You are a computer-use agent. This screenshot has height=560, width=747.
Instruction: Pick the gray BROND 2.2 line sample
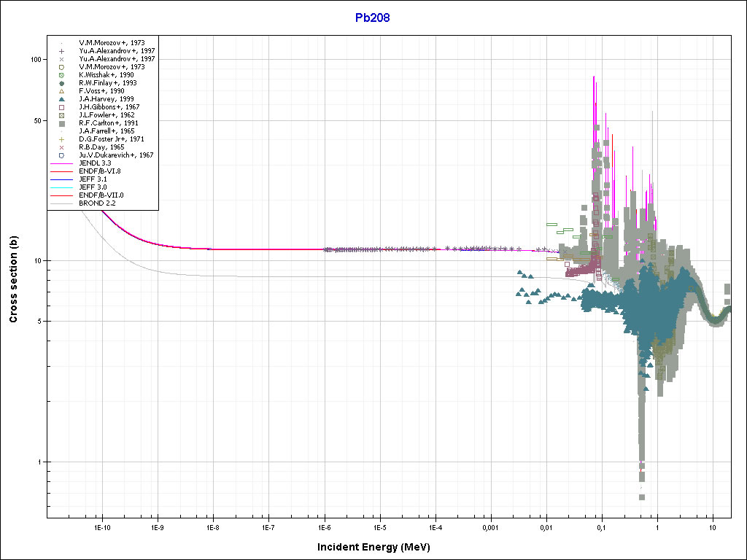pos(62,203)
